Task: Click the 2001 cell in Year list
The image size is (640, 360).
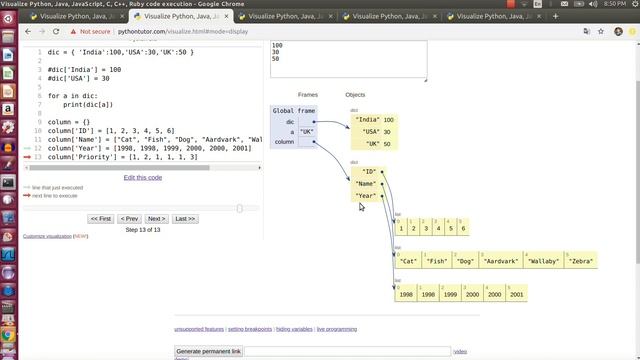Action: tap(516, 294)
